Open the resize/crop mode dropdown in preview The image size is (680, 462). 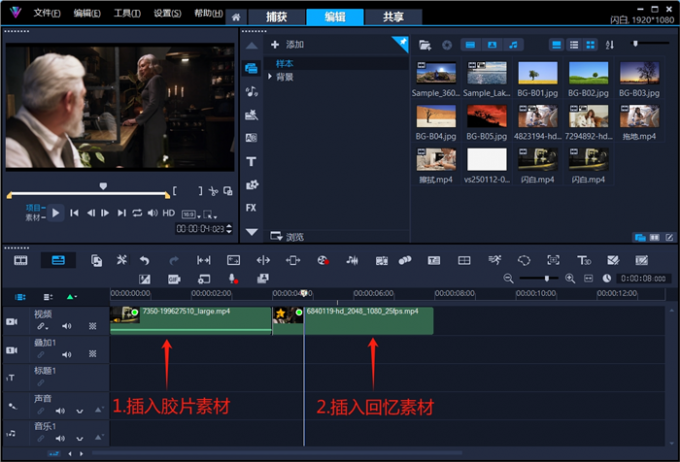[x=210, y=214]
